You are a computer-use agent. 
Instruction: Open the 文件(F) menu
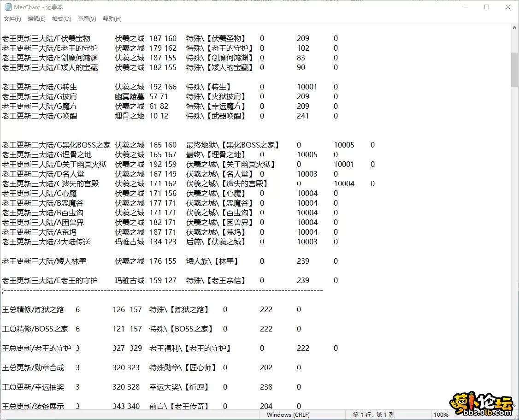pos(12,18)
